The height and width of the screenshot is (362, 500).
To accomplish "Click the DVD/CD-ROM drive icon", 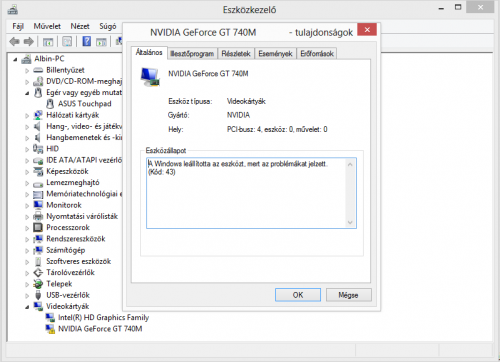I will click(x=38, y=81).
